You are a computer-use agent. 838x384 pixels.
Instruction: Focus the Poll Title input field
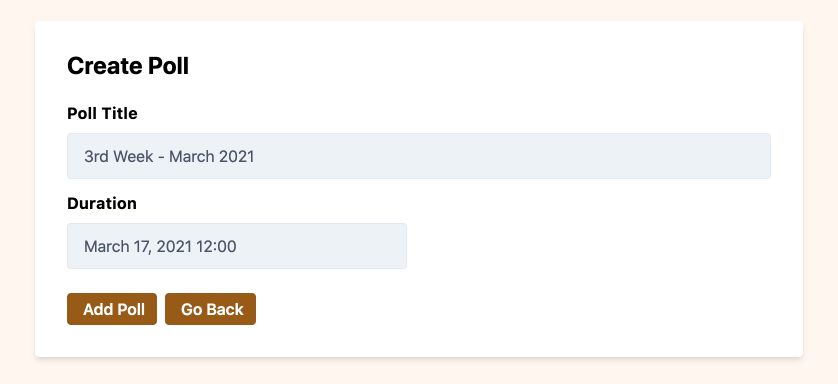(x=418, y=156)
